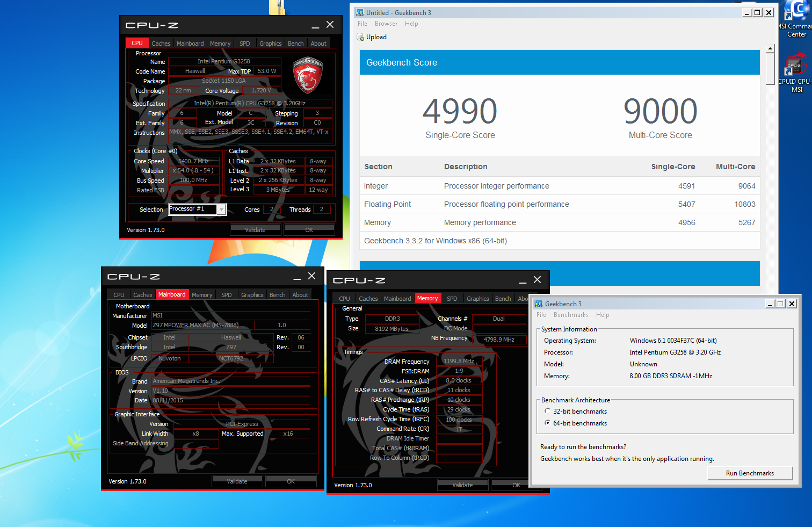
Task: Open the Processor #1 selection dropdown
Action: (x=221, y=209)
